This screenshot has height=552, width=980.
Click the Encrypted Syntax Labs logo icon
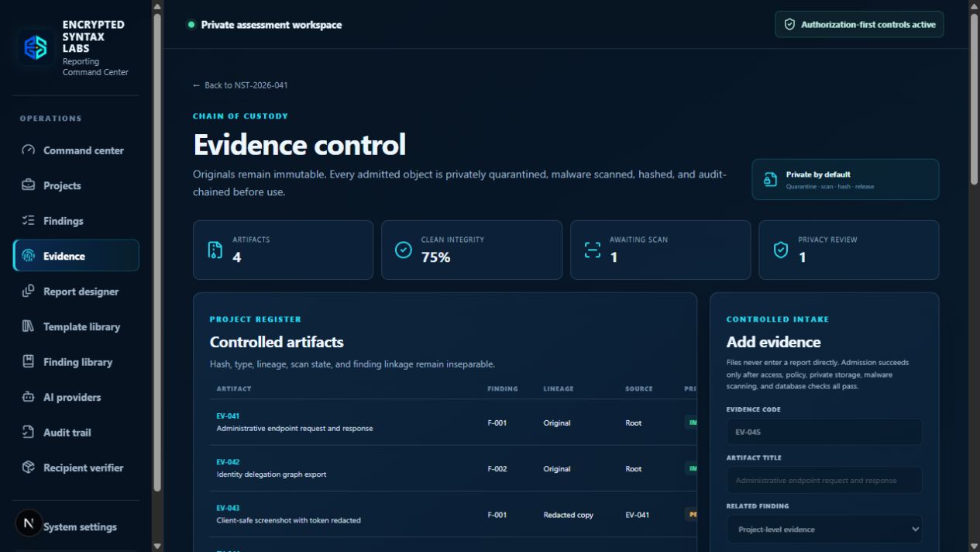point(36,48)
